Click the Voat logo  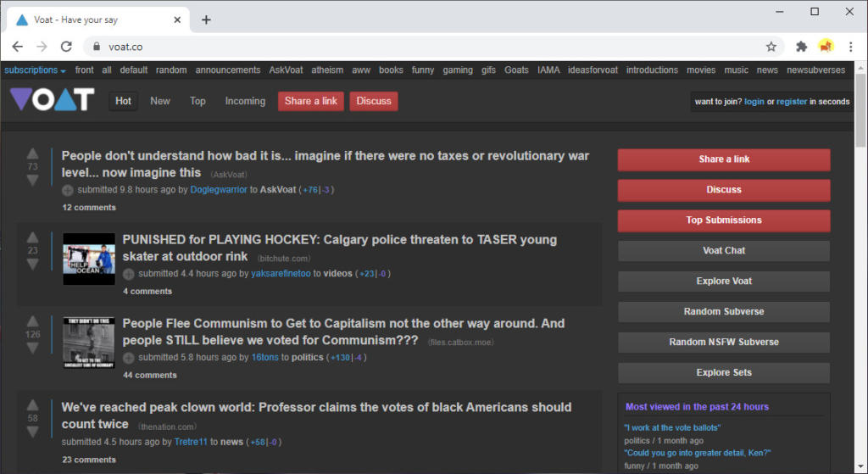52,100
